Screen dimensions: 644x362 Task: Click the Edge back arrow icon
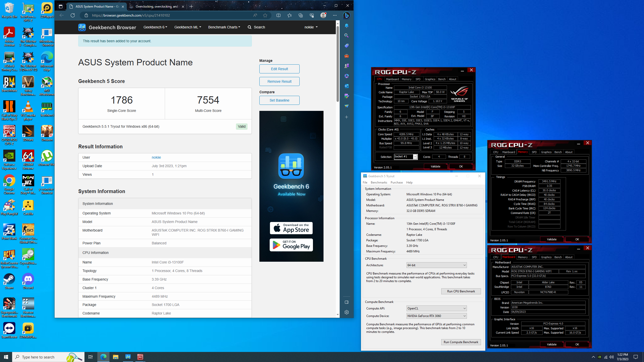(x=62, y=15)
